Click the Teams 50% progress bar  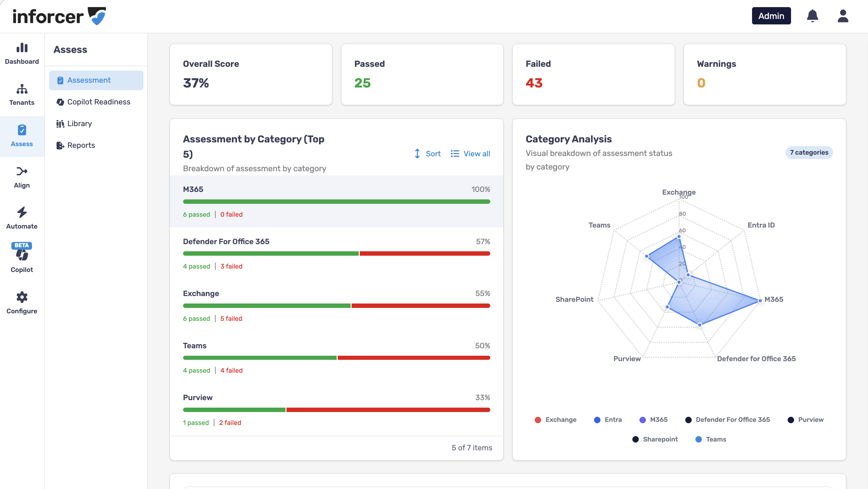coord(336,358)
